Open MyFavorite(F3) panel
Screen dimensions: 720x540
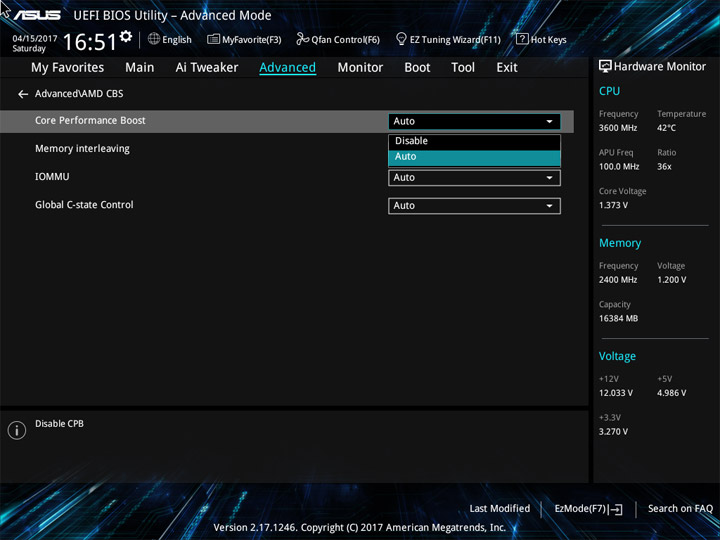pos(244,39)
